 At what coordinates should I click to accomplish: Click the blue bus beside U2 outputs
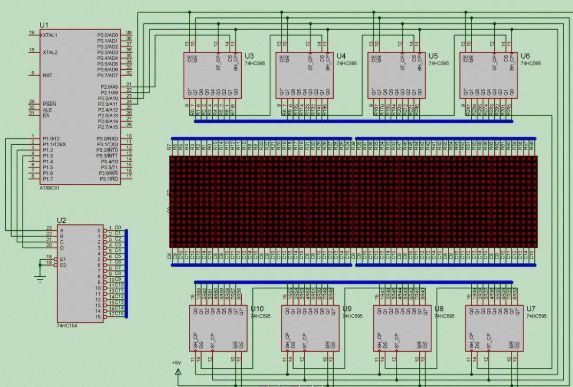pyautogui.click(x=126, y=273)
